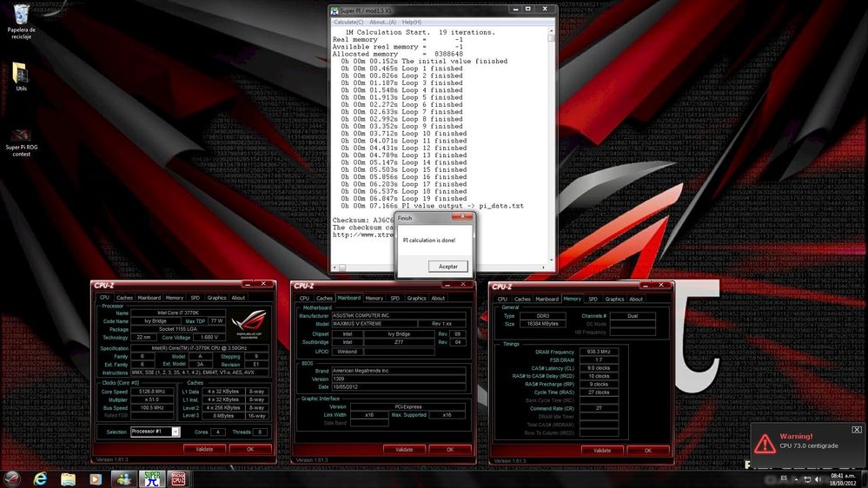Click the MAXIMUS V EXTREME model field
Image resolution: width=868 pixels, height=488 pixels.
point(373,324)
